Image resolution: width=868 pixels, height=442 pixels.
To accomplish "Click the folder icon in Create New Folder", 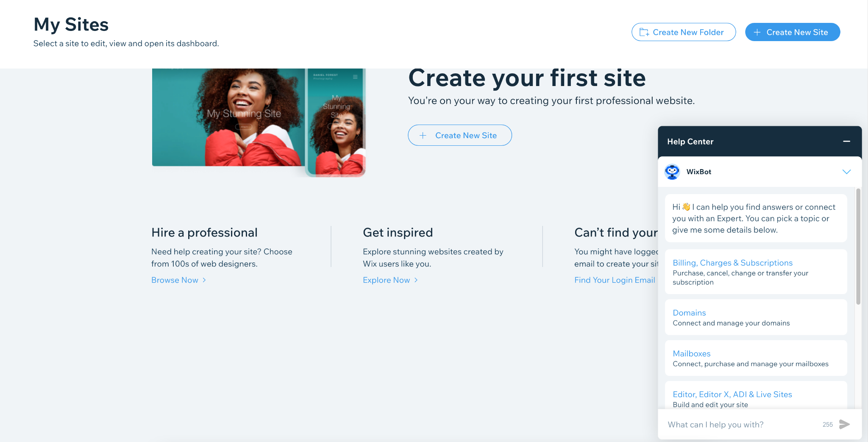I will pos(644,32).
